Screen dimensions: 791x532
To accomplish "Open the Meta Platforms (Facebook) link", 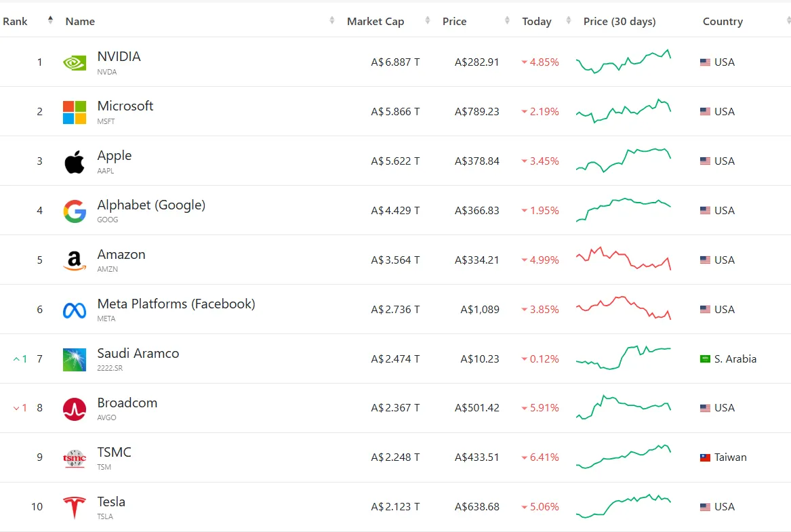I will pos(176,304).
